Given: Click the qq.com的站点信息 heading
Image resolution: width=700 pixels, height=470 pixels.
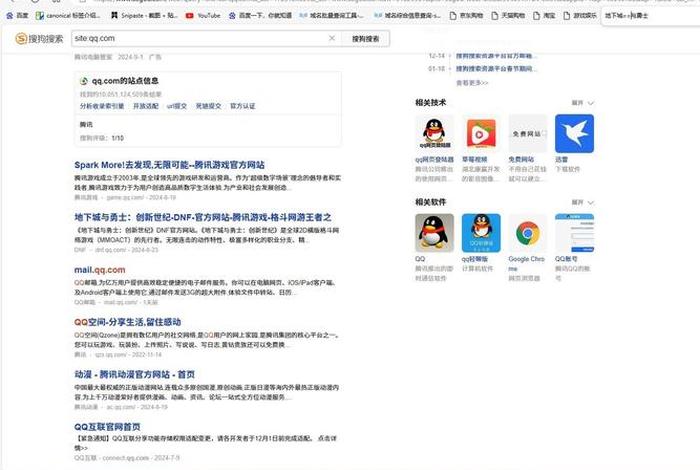Looking at the screenshot, I should tap(125, 81).
